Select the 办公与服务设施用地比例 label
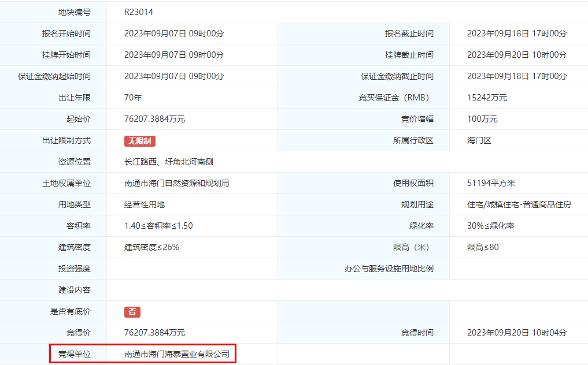Viewport: 588px width, 365px height. (x=389, y=269)
